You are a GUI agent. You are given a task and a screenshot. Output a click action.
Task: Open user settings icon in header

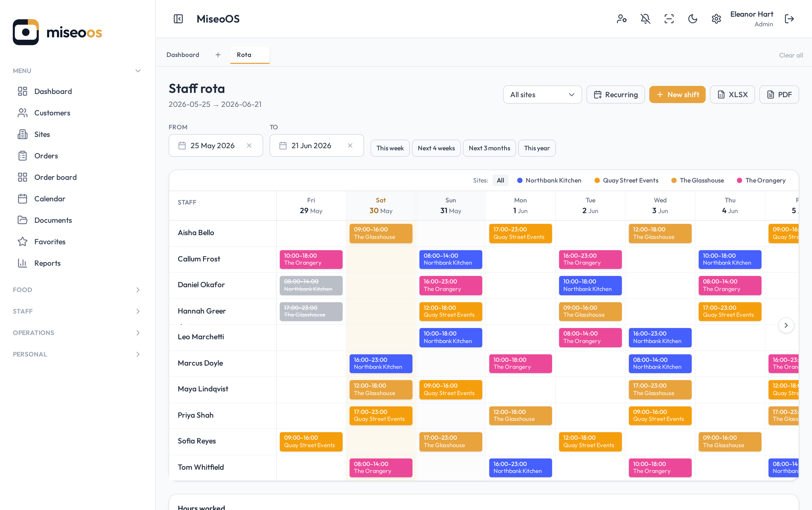(x=621, y=19)
